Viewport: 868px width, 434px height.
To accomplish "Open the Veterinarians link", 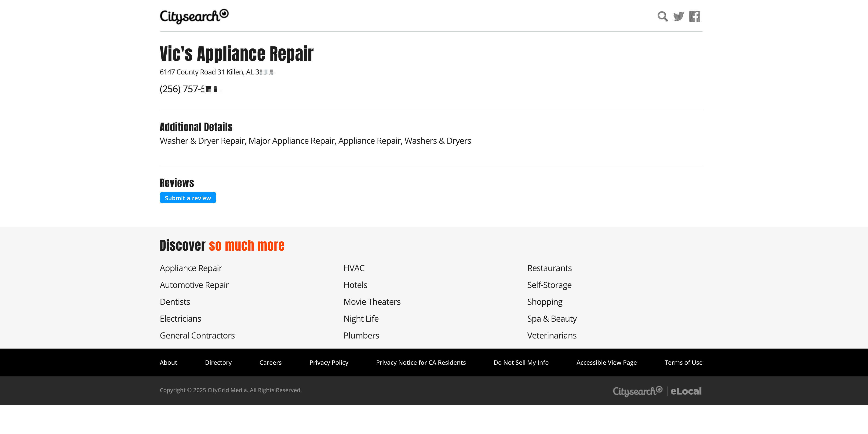I will tap(552, 335).
